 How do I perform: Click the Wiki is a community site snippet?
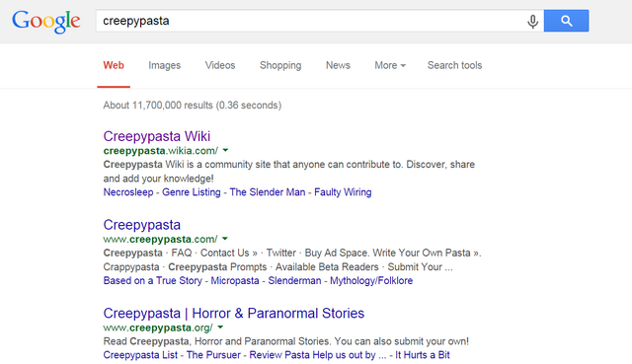289,165
